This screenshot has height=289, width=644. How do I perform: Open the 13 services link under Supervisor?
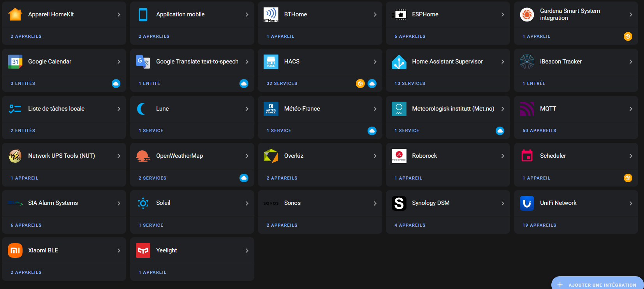[410, 83]
